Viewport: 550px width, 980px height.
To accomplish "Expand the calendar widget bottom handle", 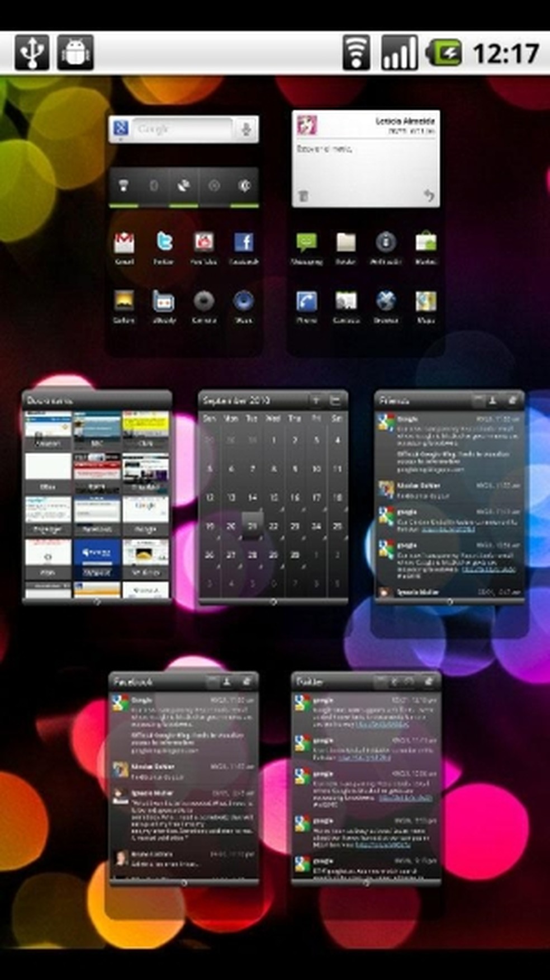I will [273, 602].
